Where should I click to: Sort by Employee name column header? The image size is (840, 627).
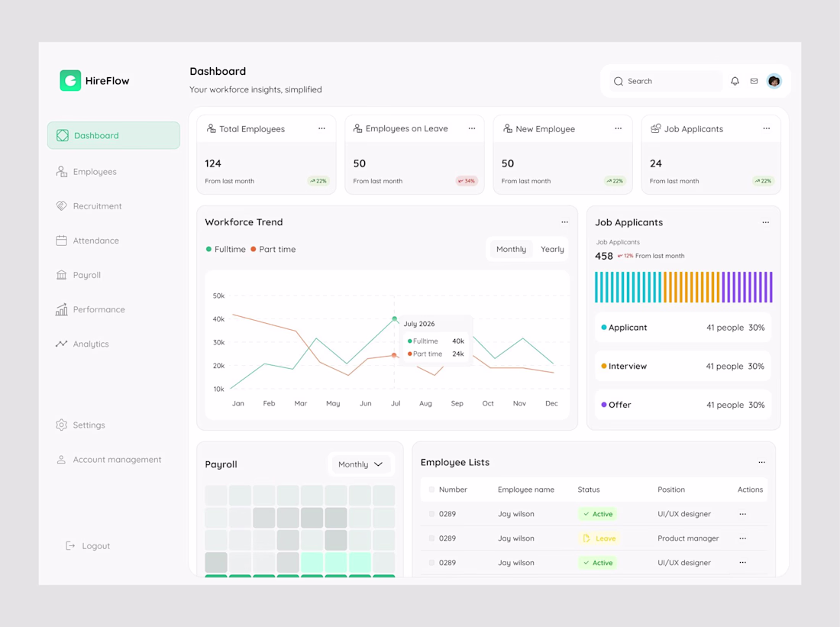coord(526,490)
